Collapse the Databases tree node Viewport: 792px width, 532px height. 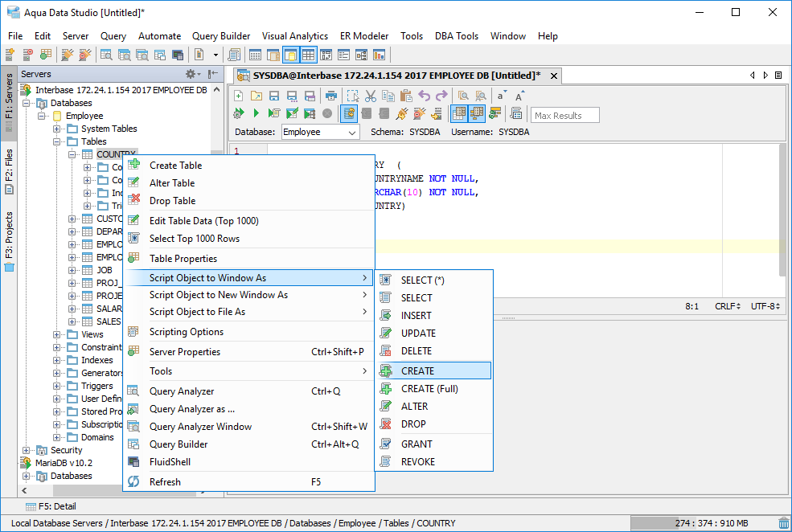coord(26,103)
